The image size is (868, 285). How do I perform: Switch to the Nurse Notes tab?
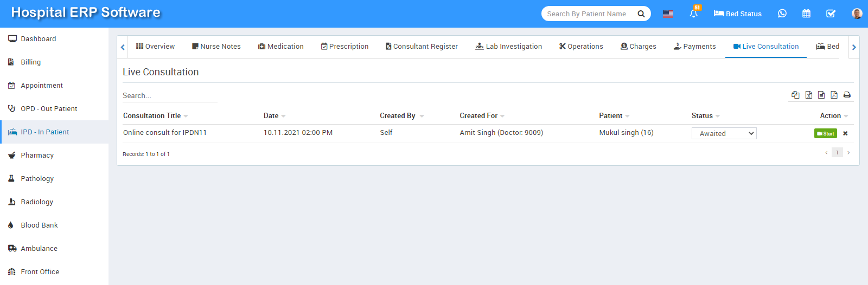point(216,47)
